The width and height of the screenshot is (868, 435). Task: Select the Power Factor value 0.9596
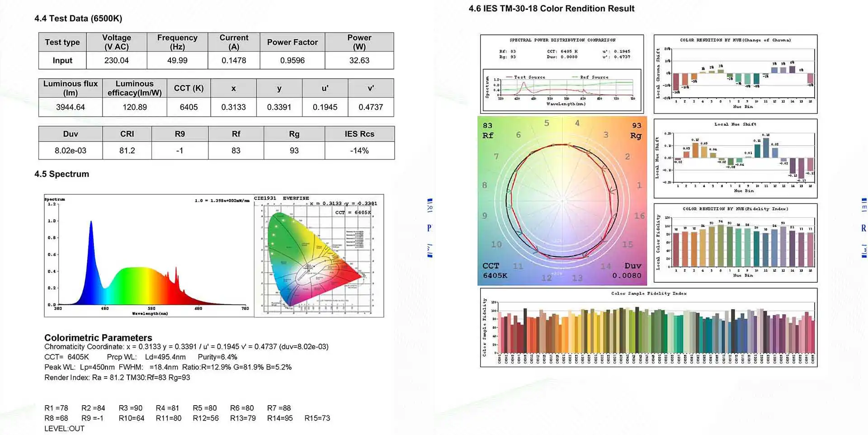click(x=292, y=60)
